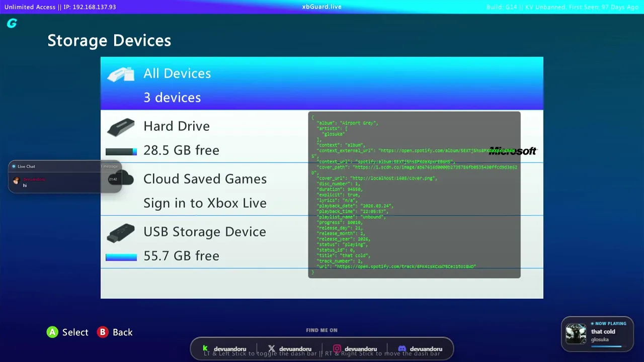
Task: Click the green A Select button
Action: coord(52,332)
